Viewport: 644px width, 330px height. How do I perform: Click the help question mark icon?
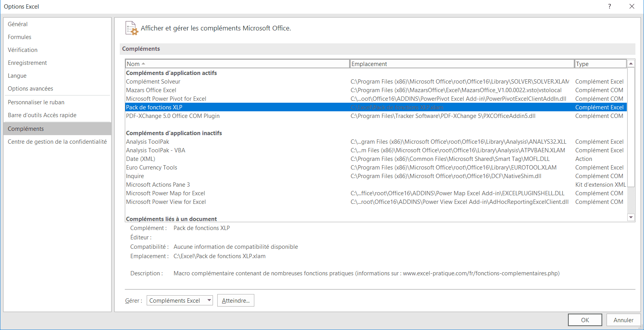(x=609, y=6)
